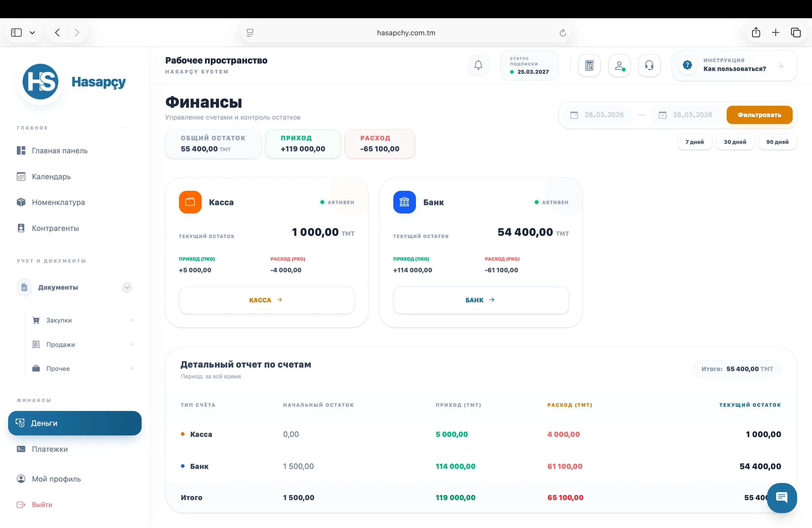812x528 pixels.
Task: Click the notifications bell icon
Action: click(x=478, y=65)
